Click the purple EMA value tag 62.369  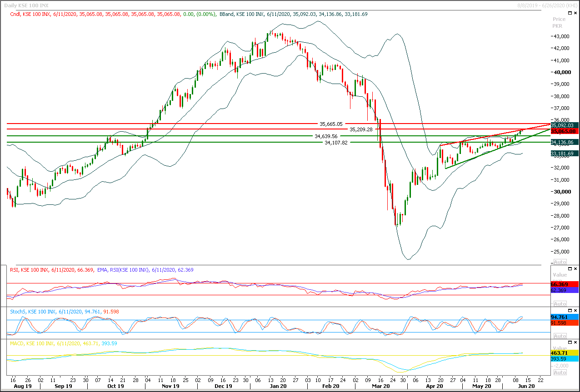(565, 290)
